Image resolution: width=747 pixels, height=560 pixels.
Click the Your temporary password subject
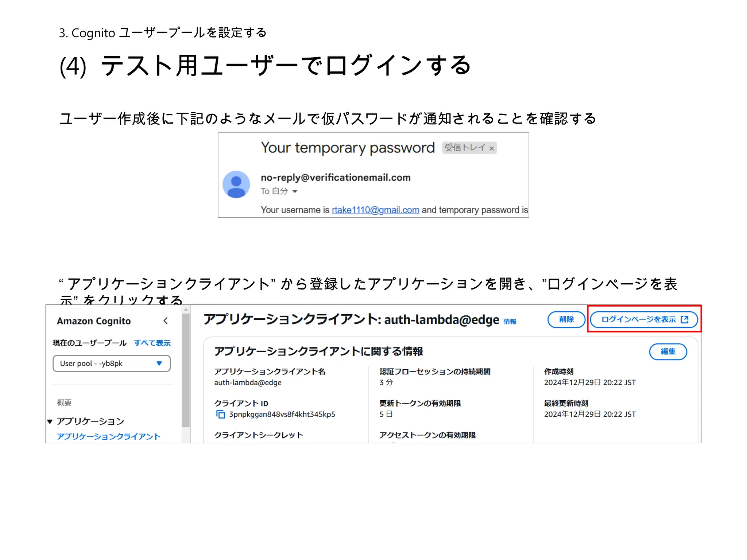[x=348, y=148]
